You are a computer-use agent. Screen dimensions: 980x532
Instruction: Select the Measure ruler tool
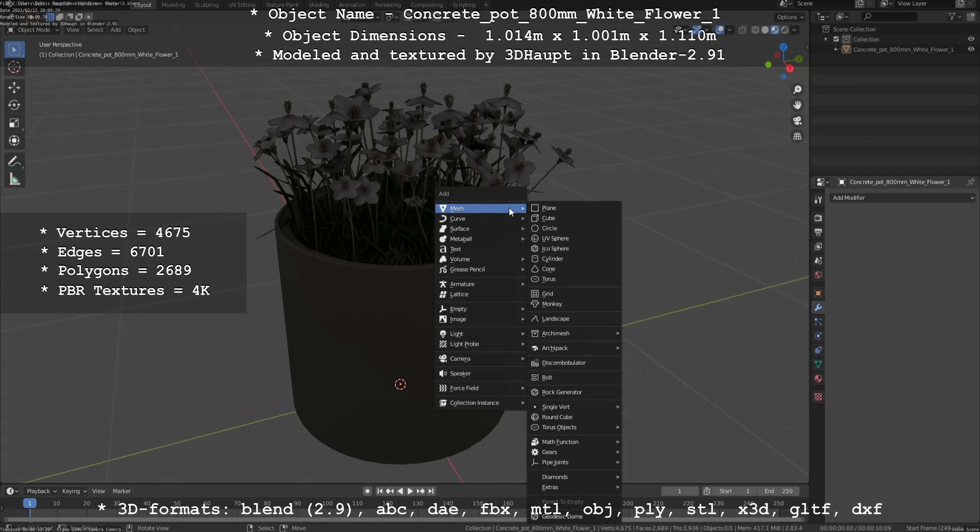click(14, 179)
